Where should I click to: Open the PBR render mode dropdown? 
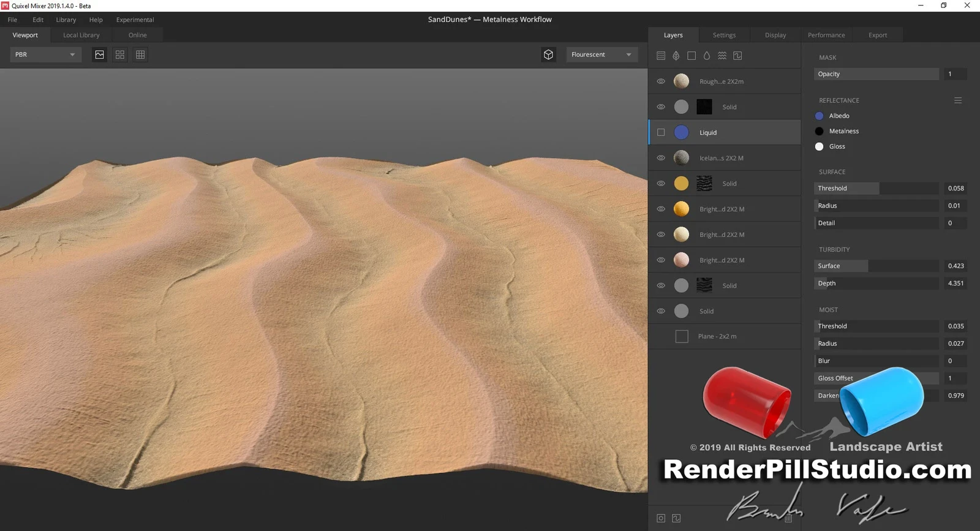pyautogui.click(x=45, y=55)
